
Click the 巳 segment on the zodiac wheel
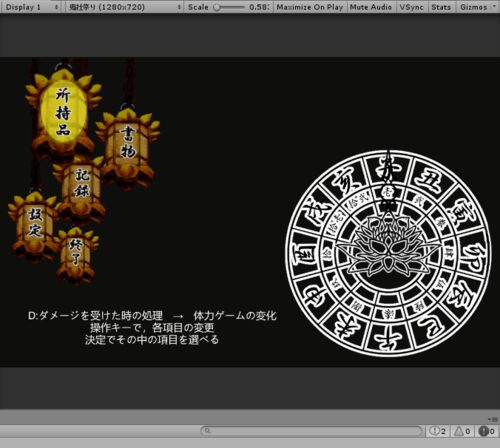pos(430,325)
